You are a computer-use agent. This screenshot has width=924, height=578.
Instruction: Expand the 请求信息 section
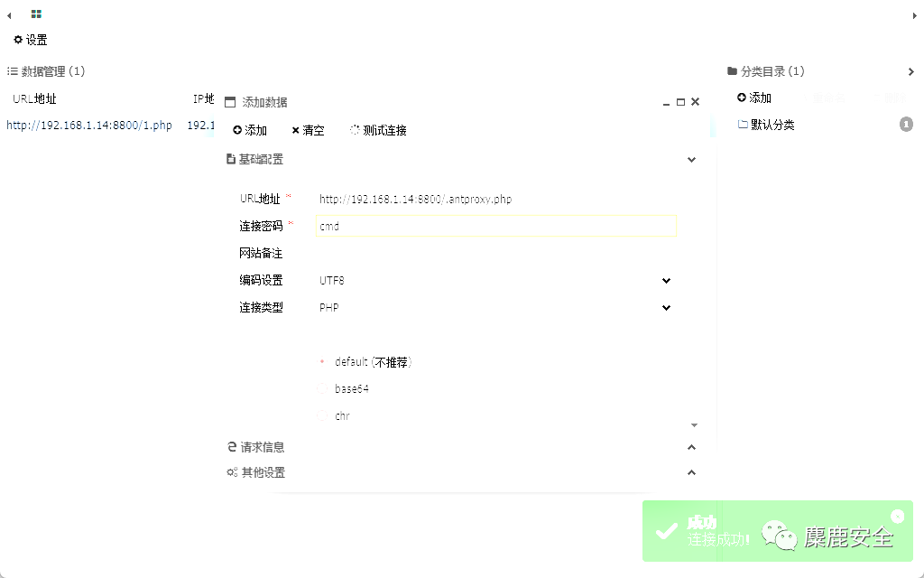point(691,446)
